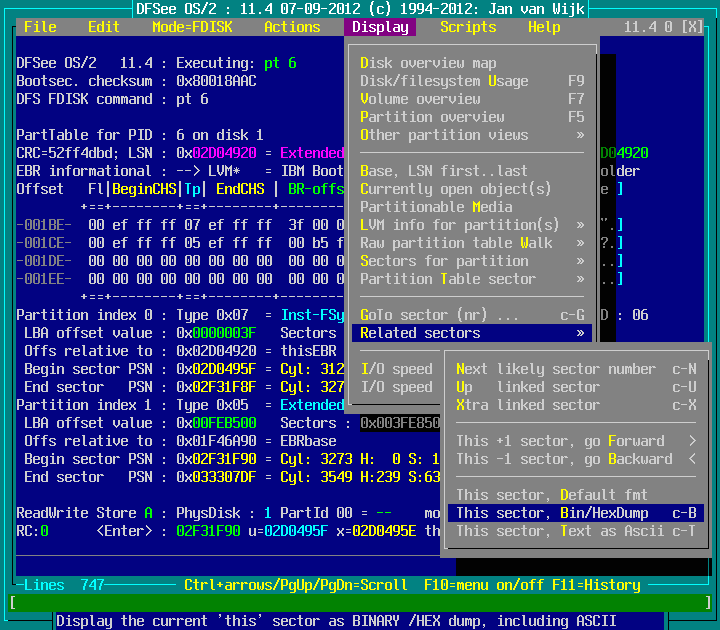Select Up linked sector
This screenshot has height=630, width=720.
click(x=576, y=387)
